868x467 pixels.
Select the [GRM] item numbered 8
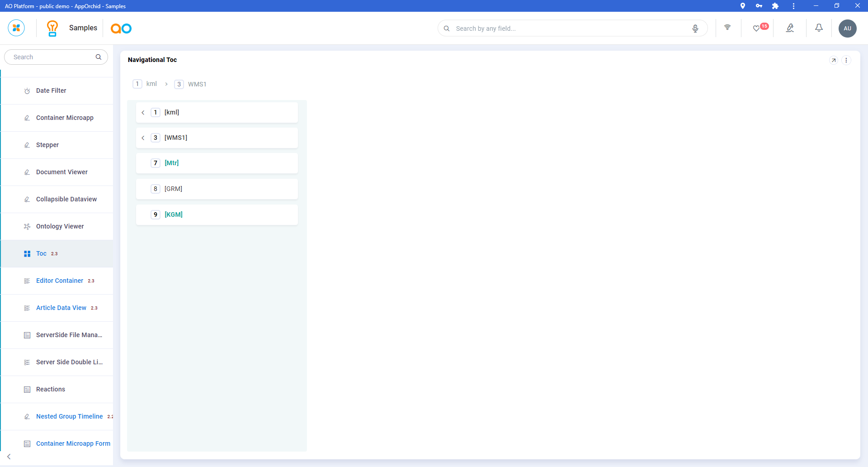coord(173,189)
